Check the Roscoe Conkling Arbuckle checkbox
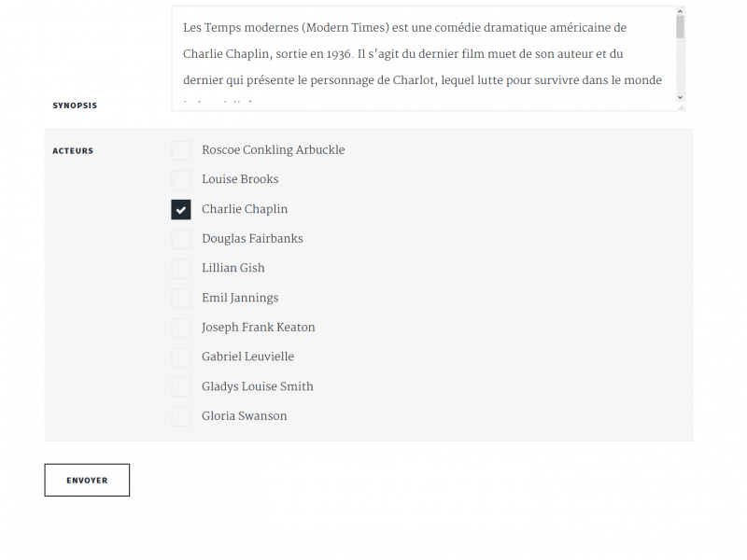 (x=181, y=150)
